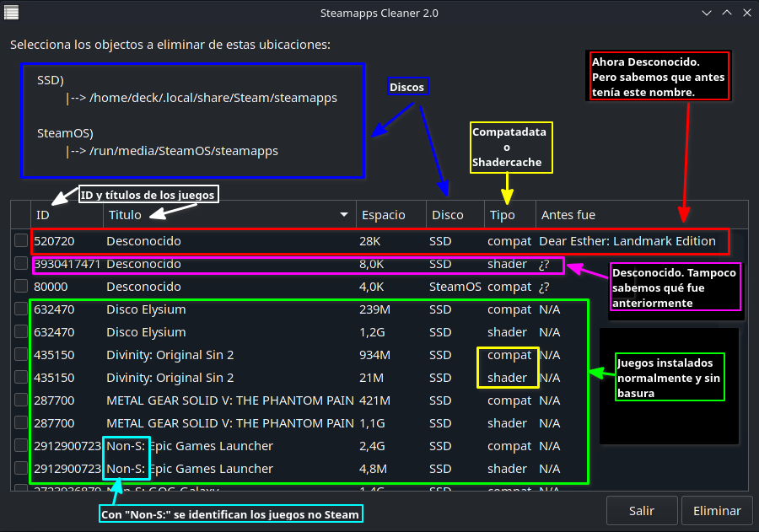Select the 1,2G space cell
The height and width of the screenshot is (532, 759).
click(372, 332)
